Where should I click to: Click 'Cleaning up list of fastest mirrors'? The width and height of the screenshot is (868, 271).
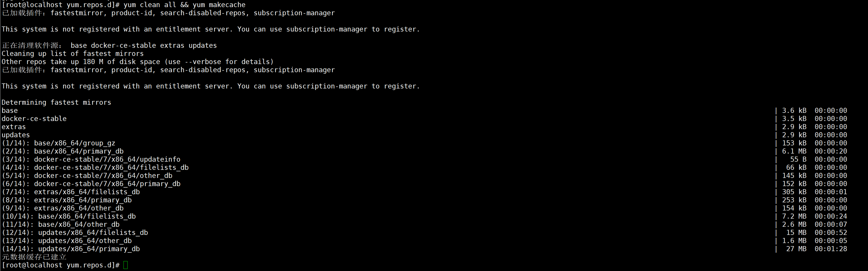[72, 54]
